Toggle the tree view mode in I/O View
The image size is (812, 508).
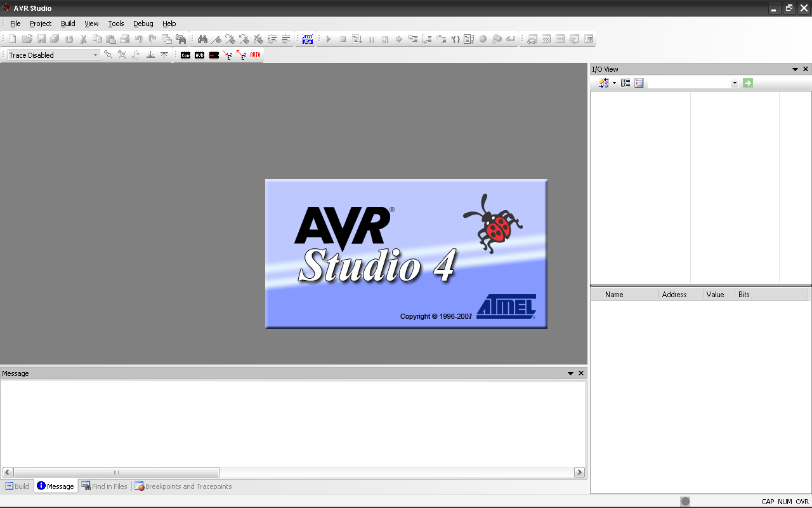point(625,83)
